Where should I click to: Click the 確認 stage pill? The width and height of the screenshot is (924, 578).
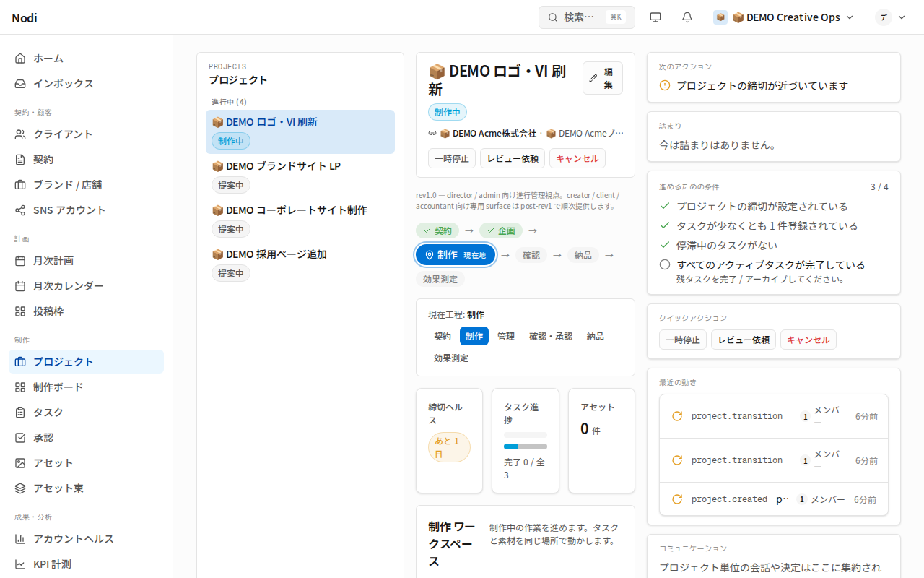coord(531,255)
